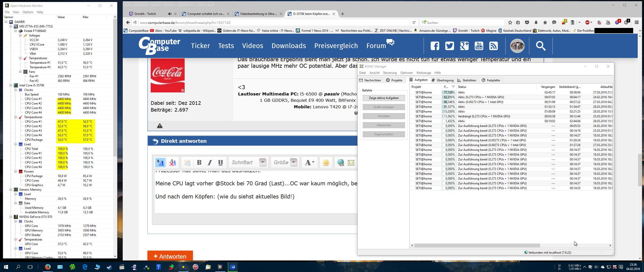644x272 pixels.
Task: Open the smiley emoticon picker
Action: point(326,162)
